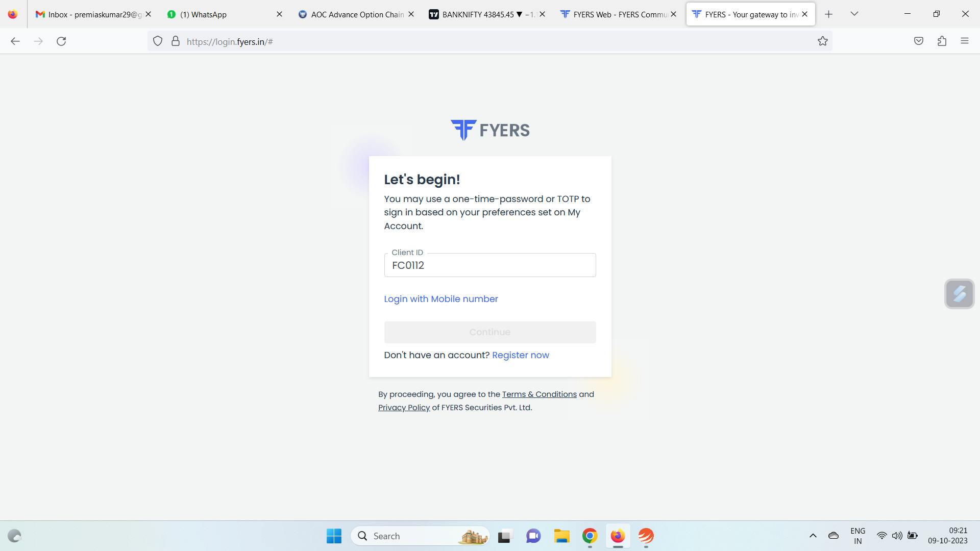
Task: Select the active FYERS gateway tab
Action: pyautogui.click(x=745, y=14)
